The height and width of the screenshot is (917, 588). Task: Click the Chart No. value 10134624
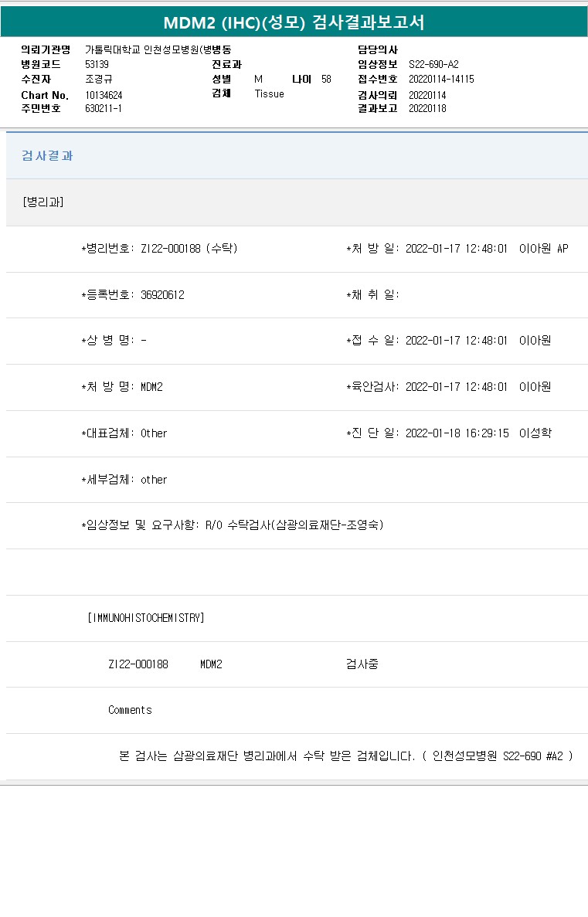104,95
